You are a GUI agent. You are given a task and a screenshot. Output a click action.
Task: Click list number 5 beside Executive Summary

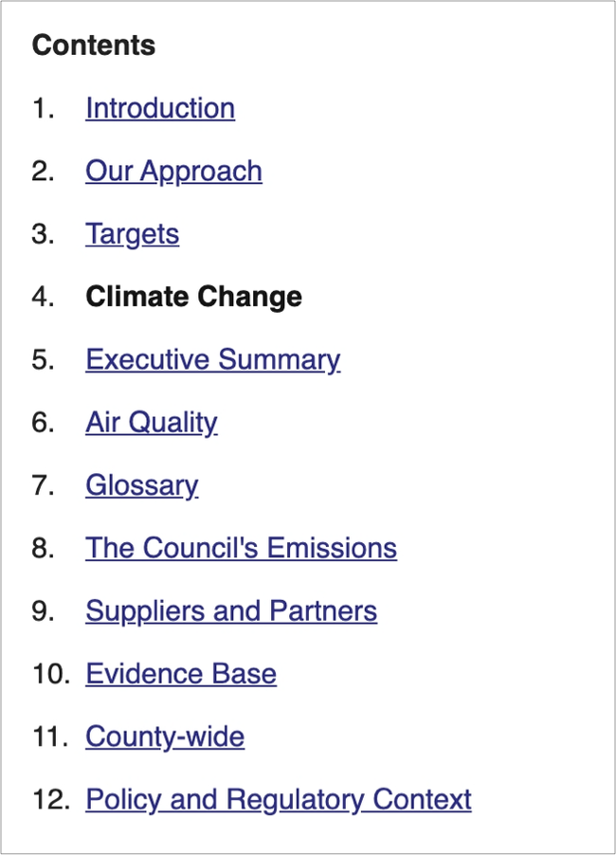[x=43, y=360]
